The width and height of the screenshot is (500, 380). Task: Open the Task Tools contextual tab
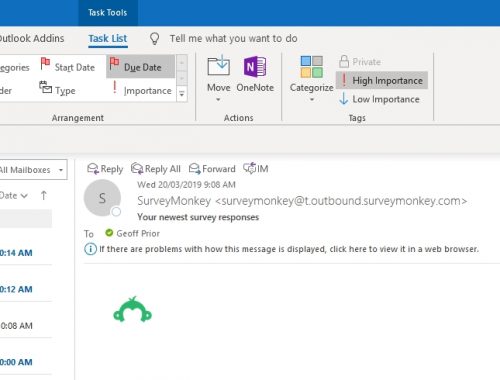coord(108,13)
